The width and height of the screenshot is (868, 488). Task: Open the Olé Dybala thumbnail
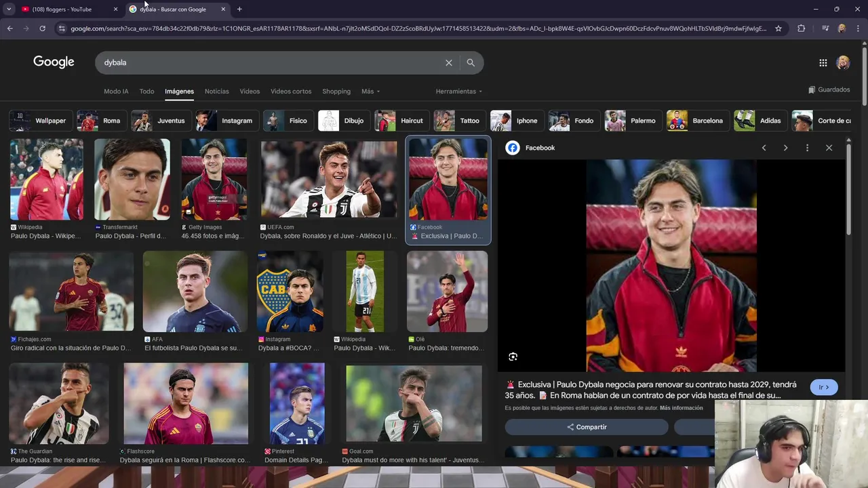447,291
